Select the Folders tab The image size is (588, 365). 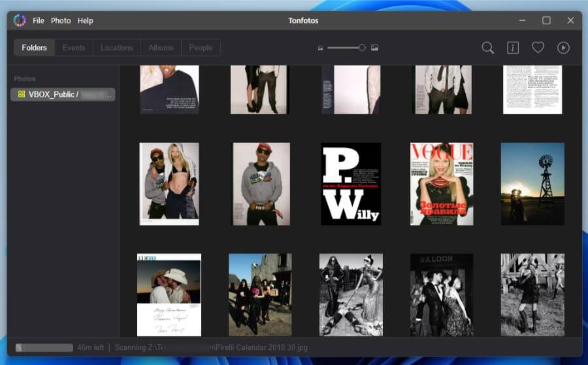coord(34,48)
